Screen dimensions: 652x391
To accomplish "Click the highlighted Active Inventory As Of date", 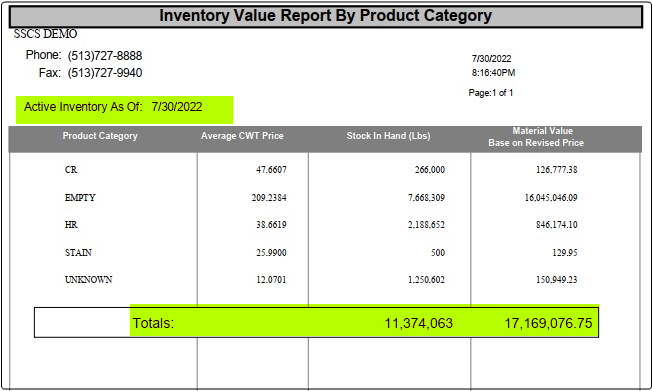I will (x=177, y=107).
